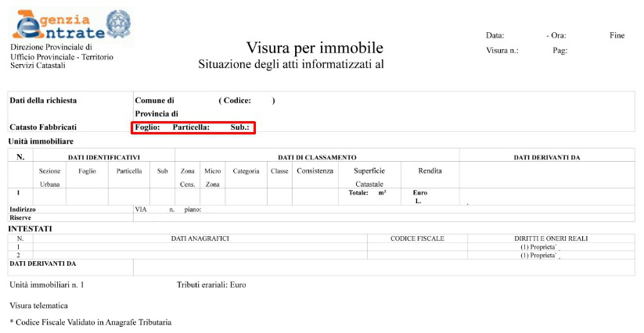Click the 'Visura n.:' label
This screenshot has height=333, width=644.
[x=502, y=51]
